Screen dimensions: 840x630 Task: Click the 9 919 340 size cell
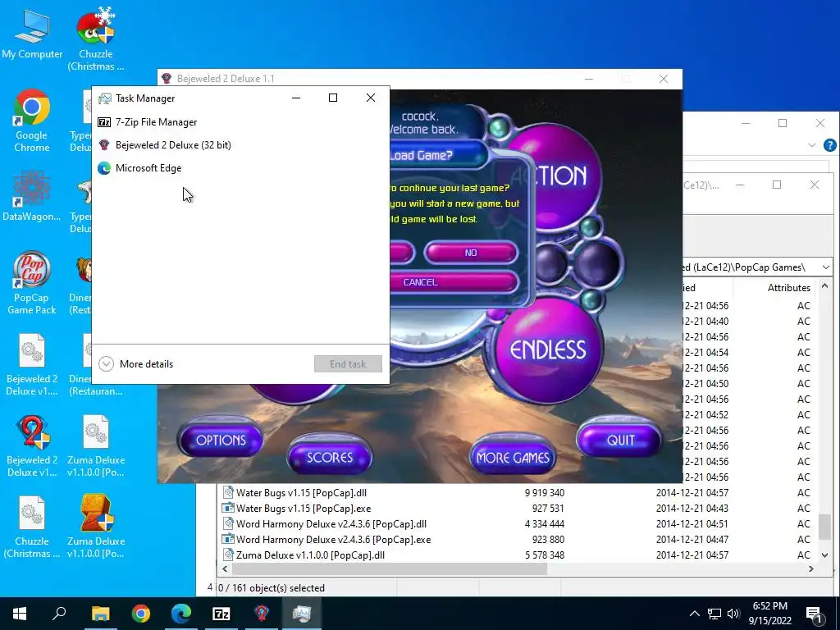[x=545, y=493]
